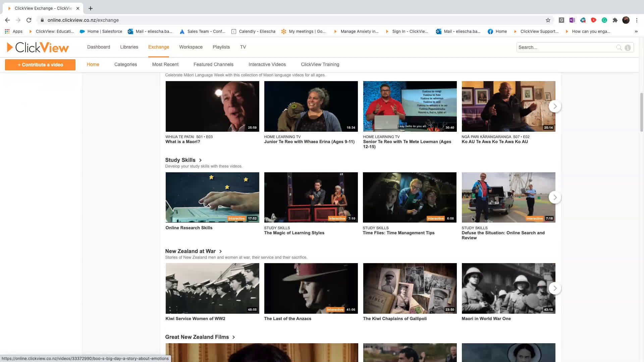Screen dimensions: 644x362
Task: Click the search magnifying glass icon
Action: (619, 47)
